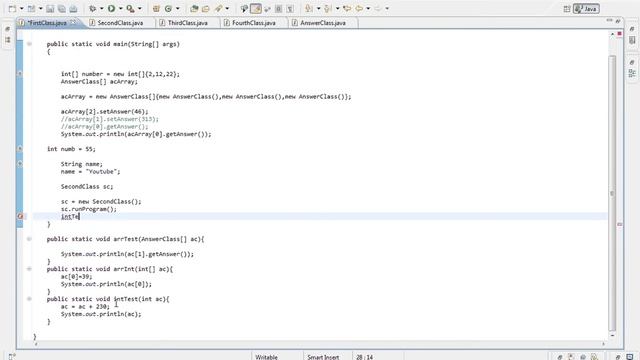Click inside System.out.println(ac) line
640x360 pixels.
(x=101, y=314)
